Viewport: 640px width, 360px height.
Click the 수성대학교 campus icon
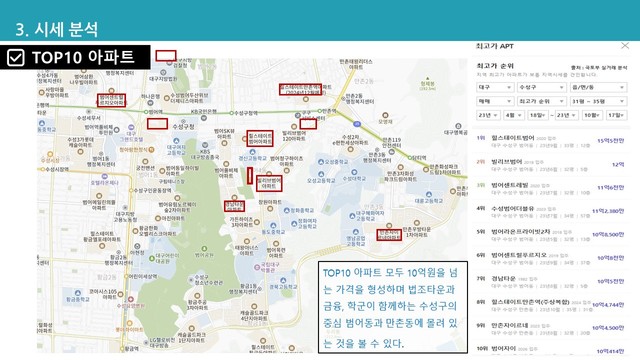[354, 172]
